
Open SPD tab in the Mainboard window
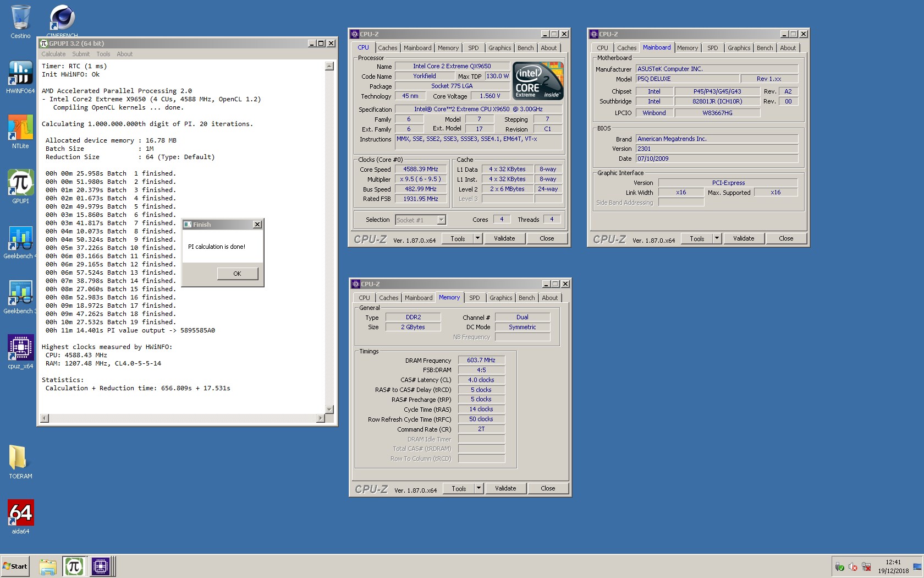(712, 48)
